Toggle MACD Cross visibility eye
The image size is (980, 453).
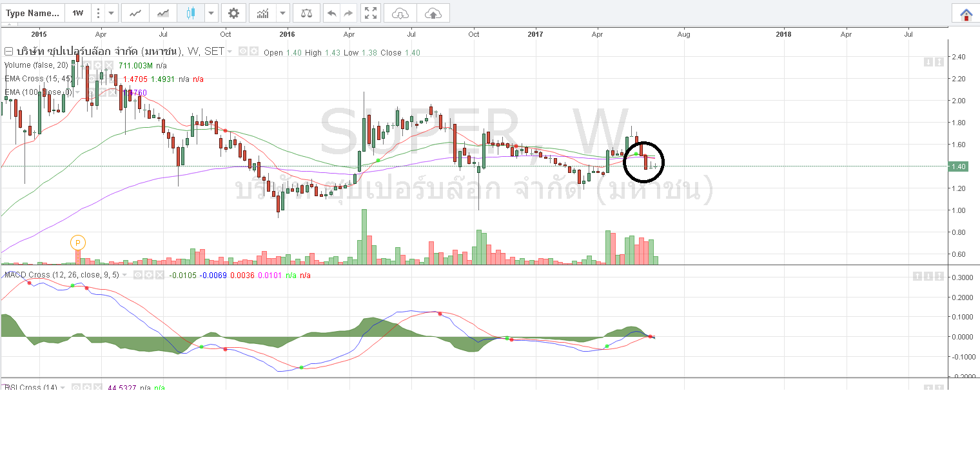coord(138,275)
